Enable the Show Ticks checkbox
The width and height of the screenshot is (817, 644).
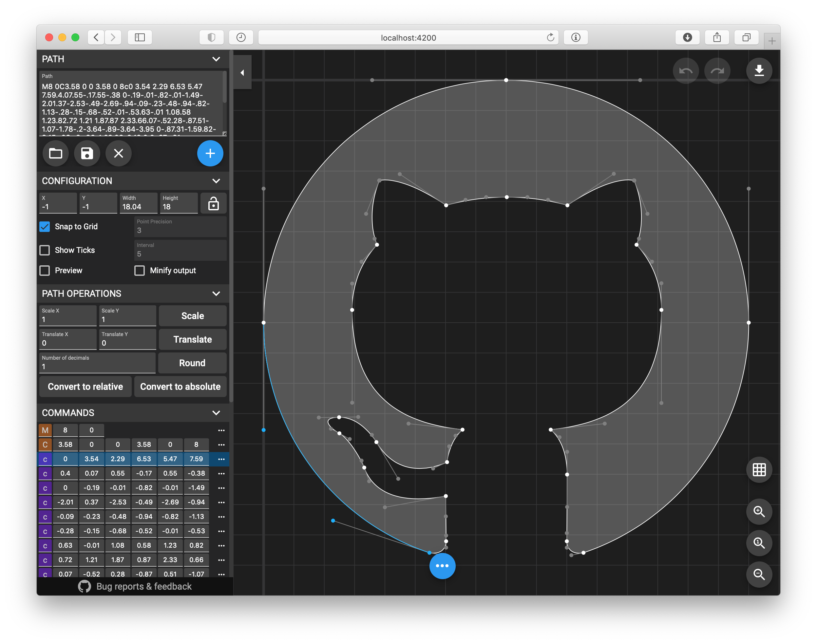click(x=45, y=250)
